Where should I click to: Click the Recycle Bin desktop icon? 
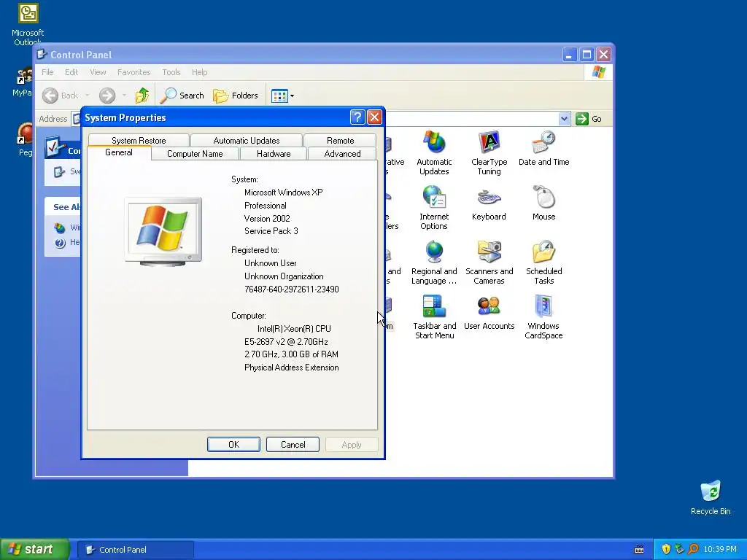point(711,497)
